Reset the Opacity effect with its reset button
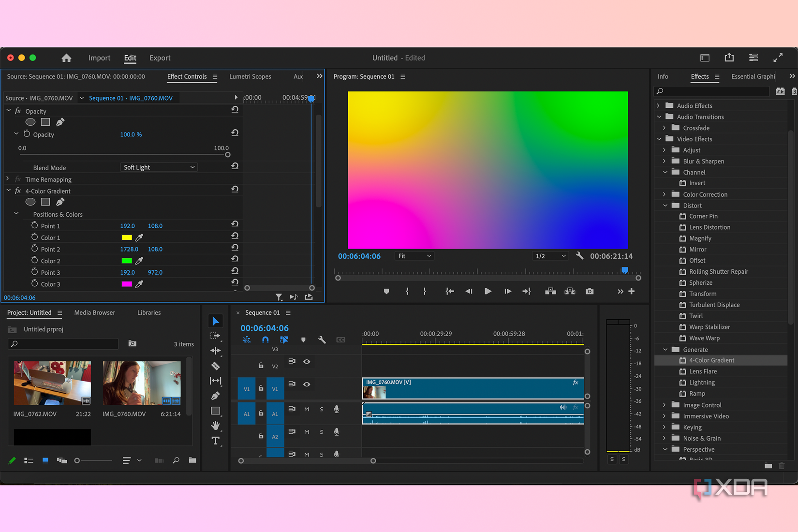The width and height of the screenshot is (798, 532). pos(235,109)
